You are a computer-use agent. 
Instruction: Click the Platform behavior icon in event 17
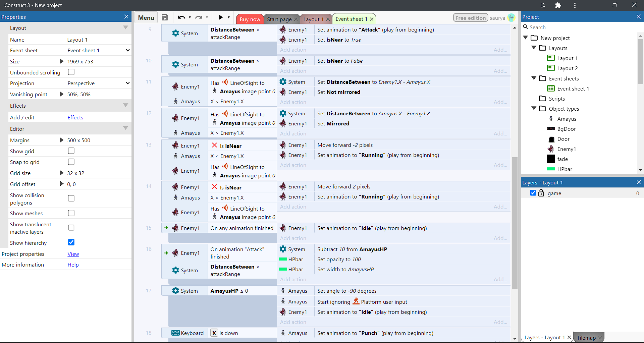[x=356, y=301]
